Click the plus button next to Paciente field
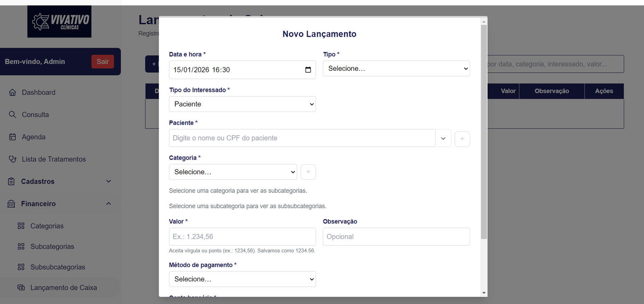644x304 pixels. tap(462, 139)
